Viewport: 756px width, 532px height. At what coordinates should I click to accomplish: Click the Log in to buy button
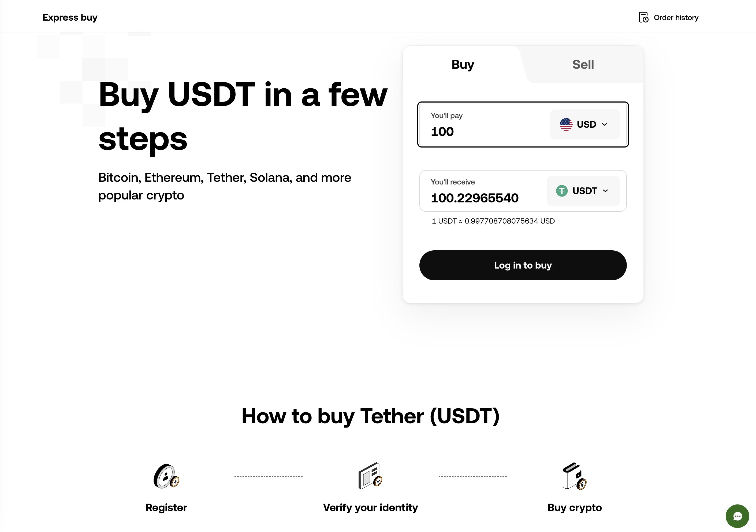[x=523, y=266]
